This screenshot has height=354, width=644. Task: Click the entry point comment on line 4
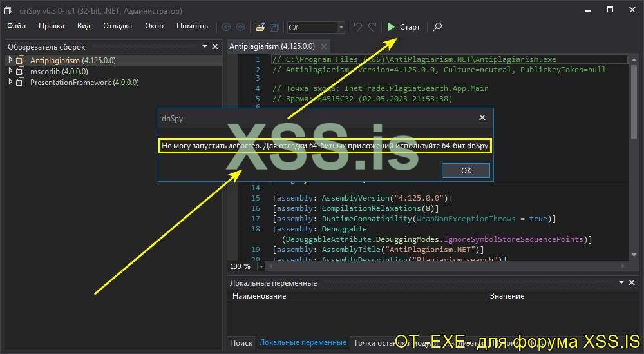(x=381, y=88)
